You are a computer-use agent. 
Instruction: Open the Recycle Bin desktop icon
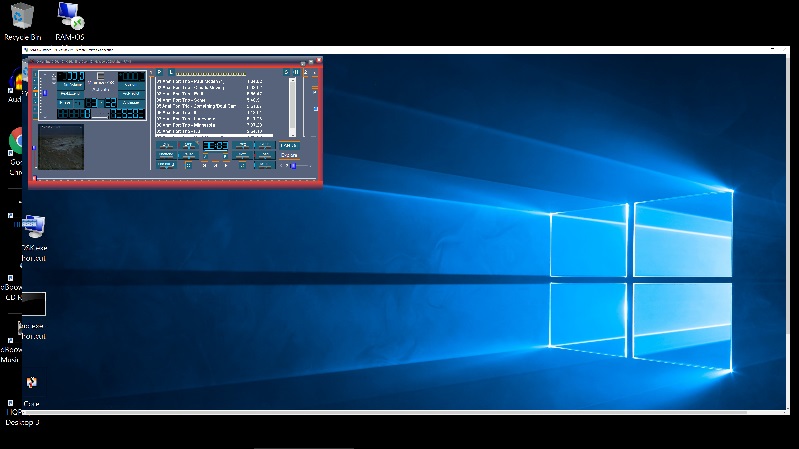click(22, 22)
